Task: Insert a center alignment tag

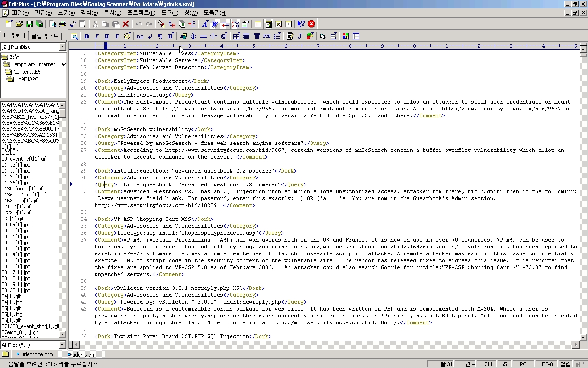Action: pyautogui.click(x=246, y=36)
